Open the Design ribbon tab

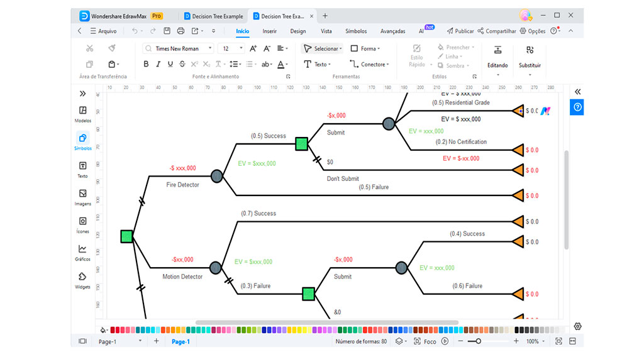point(297,31)
